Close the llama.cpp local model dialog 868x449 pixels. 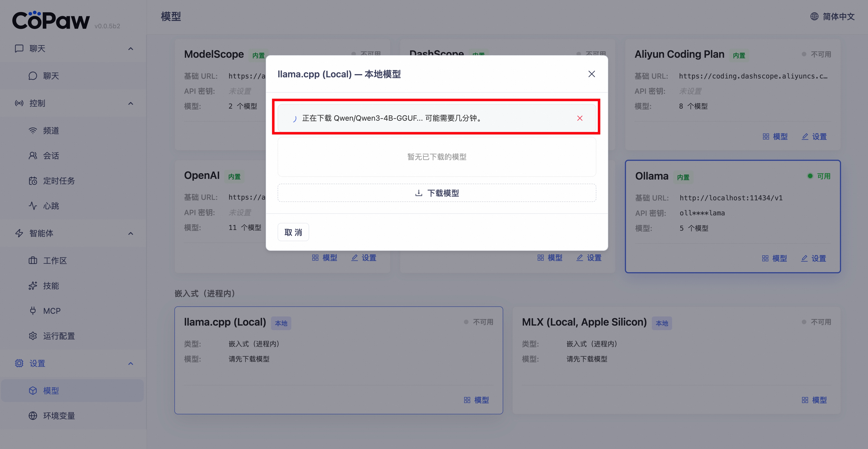[591, 74]
